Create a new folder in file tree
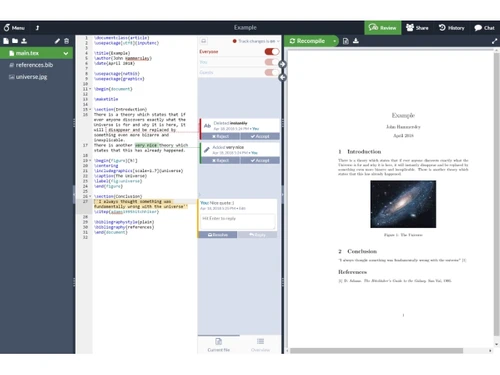Image resolution: width=500 pixels, height=375 pixels. 15,41
